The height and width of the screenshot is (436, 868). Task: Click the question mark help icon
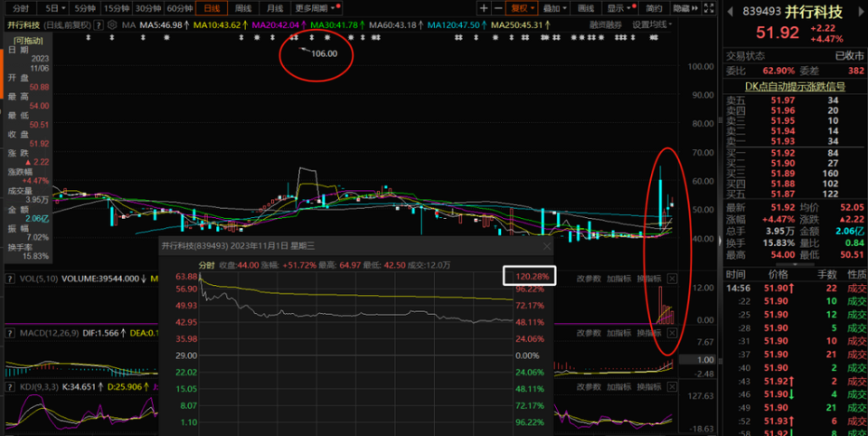point(99,25)
